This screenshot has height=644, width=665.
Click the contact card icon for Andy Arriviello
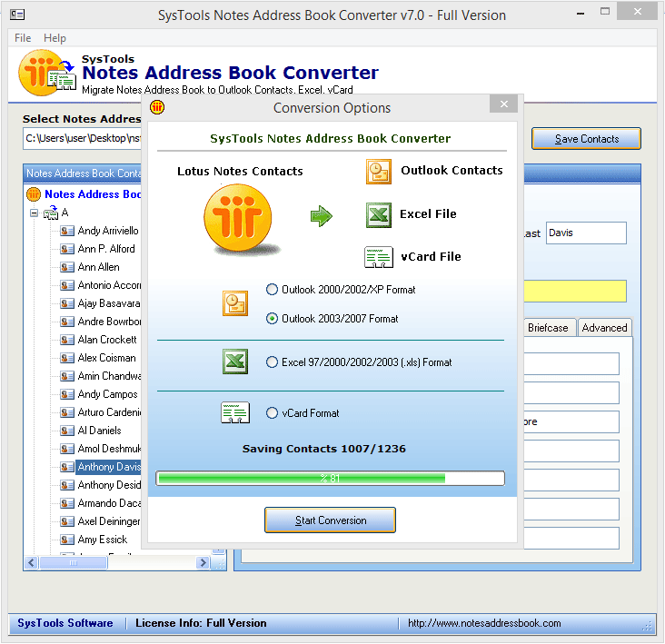(67, 231)
